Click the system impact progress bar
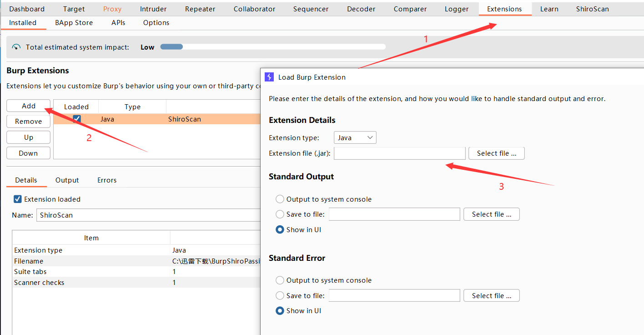This screenshot has width=644, height=335. (273, 46)
